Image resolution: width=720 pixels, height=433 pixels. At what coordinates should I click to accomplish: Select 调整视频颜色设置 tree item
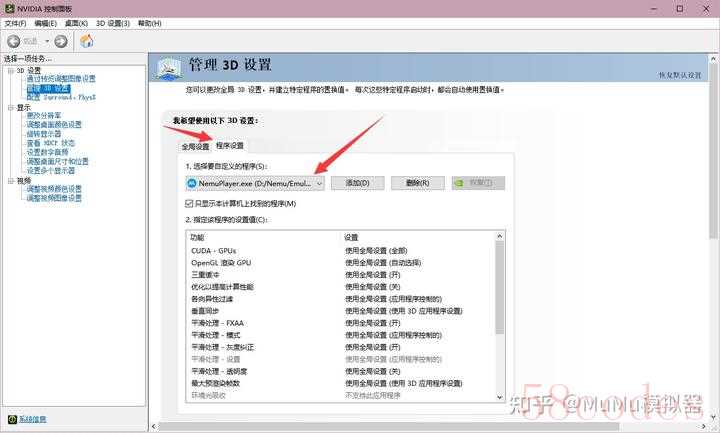pos(54,189)
